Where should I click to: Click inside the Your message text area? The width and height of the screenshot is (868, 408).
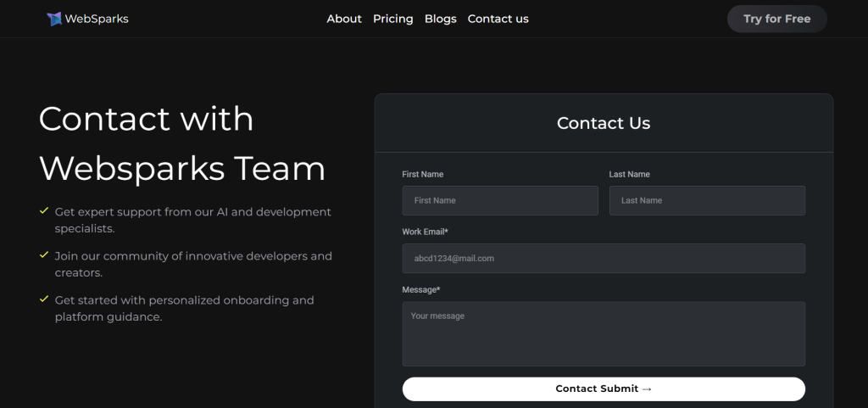pyautogui.click(x=604, y=334)
